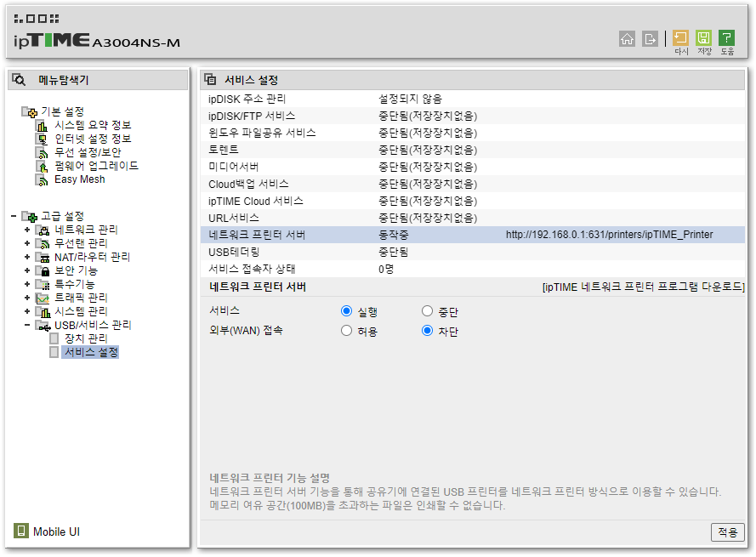Expand the 무선랜 관리 node
The width and height of the screenshot is (756, 557).
coord(27,243)
